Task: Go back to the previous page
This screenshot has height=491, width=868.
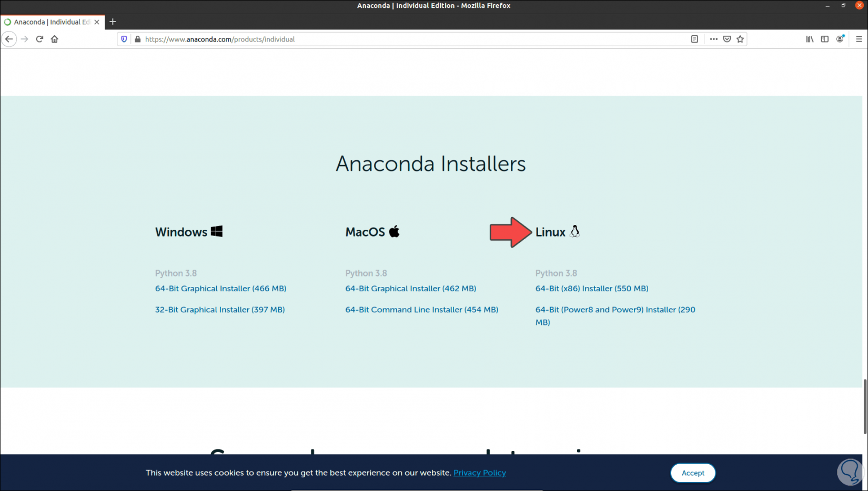Action: 9,39
